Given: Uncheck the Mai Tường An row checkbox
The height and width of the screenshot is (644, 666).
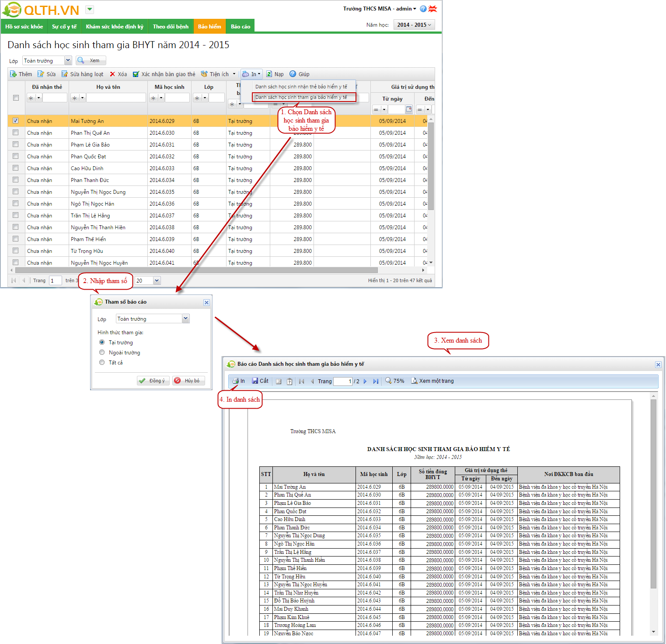Looking at the screenshot, I should pyautogui.click(x=16, y=121).
